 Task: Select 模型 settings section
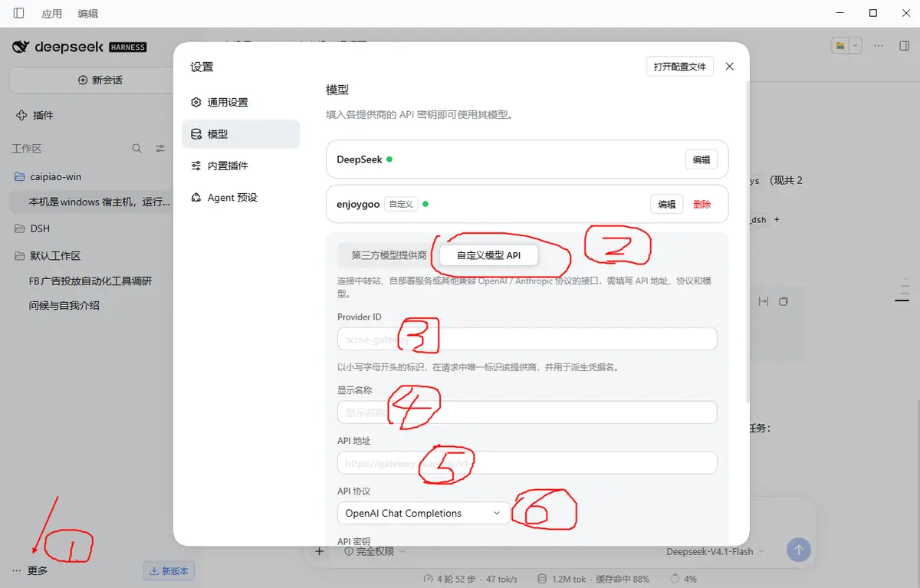point(241,133)
